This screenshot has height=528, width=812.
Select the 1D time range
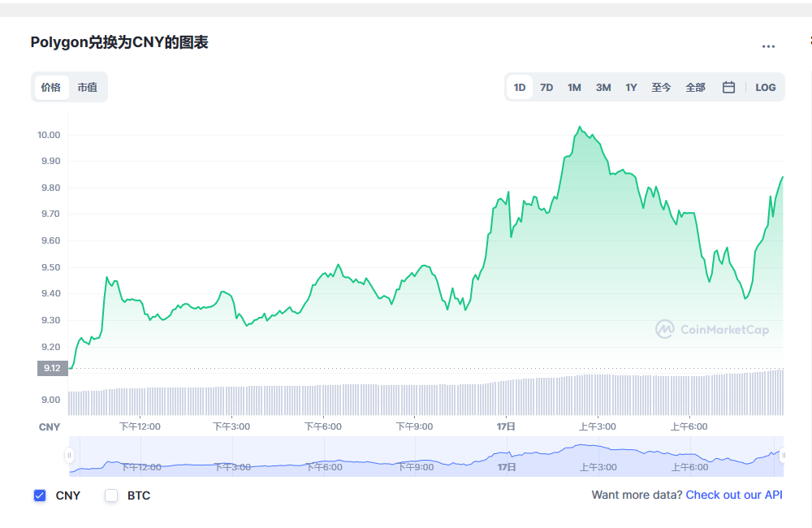[520, 88]
